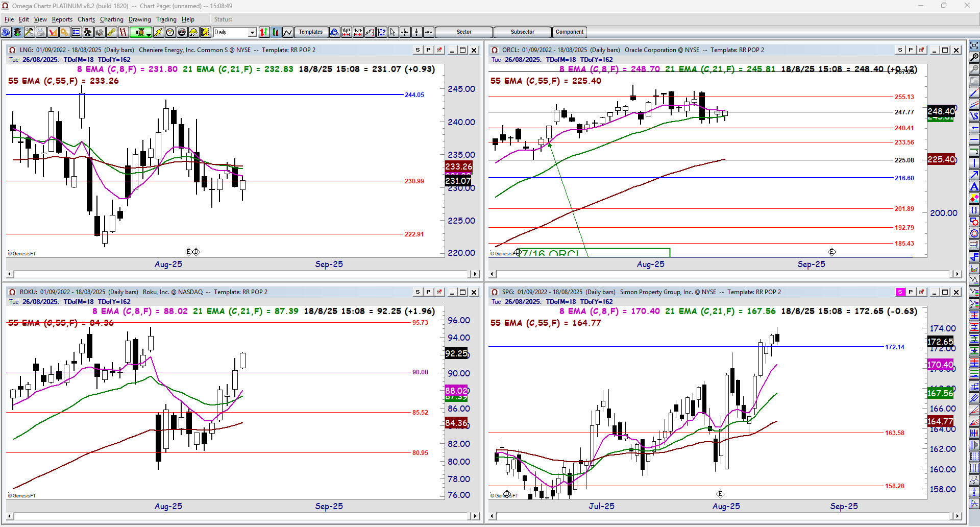
Task: Toggle the P button on the ROKU chart
Action: (428, 292)
